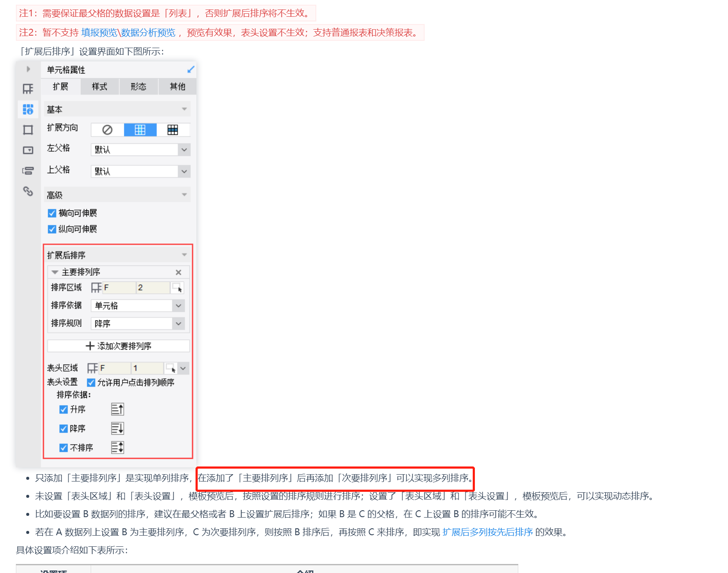Select vertical expansion direction icon
The height and width of the screenshot is (573, 728).
pyautogui.click(x=140, y=130)
